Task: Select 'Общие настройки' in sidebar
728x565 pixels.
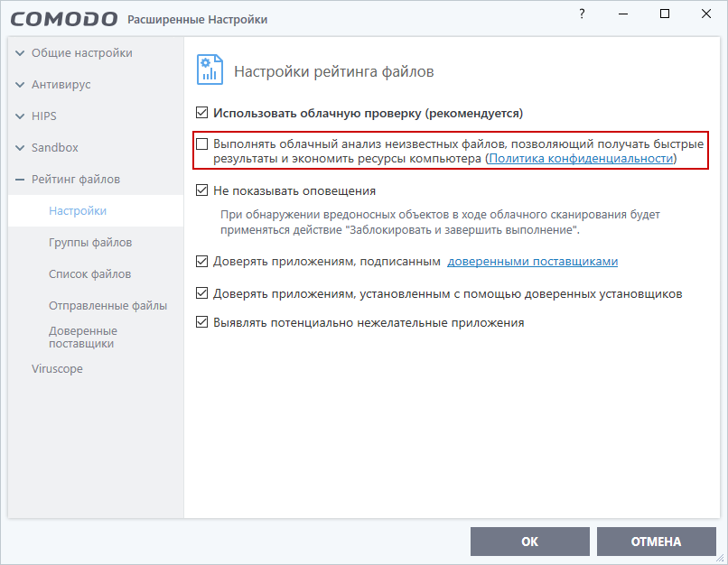Action: 81,53
